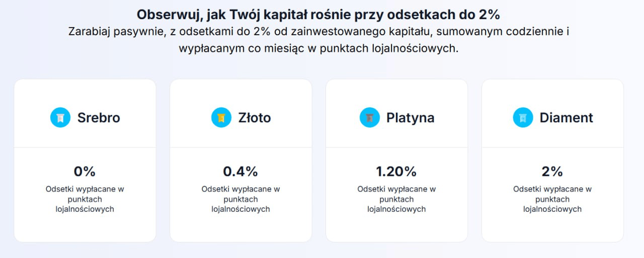Viewport: 644px width, 258px height.
Task: Click the platinum badge icon beside Platyna
Action: pos(370,117)
